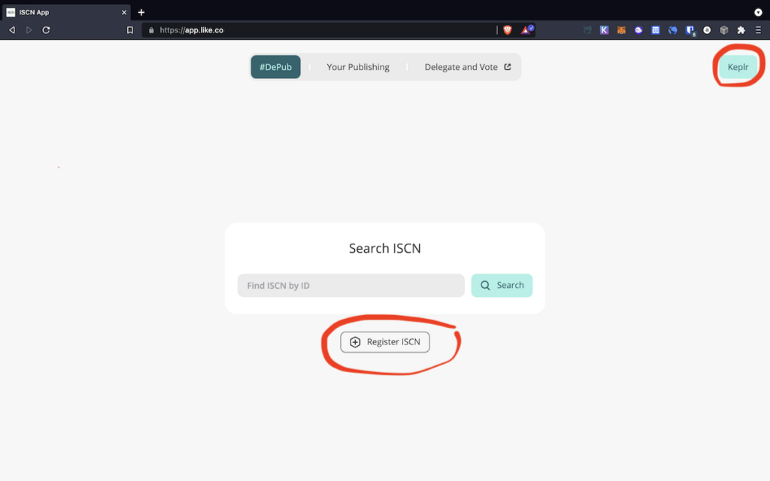Go back using the back arrow

click(x=12, y=30)
